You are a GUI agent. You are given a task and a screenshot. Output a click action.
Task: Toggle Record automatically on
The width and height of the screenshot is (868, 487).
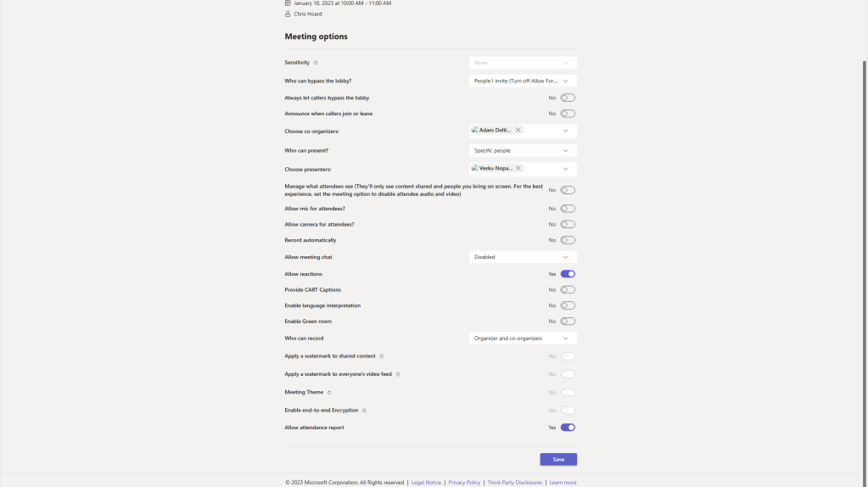(x=568, y=240)
